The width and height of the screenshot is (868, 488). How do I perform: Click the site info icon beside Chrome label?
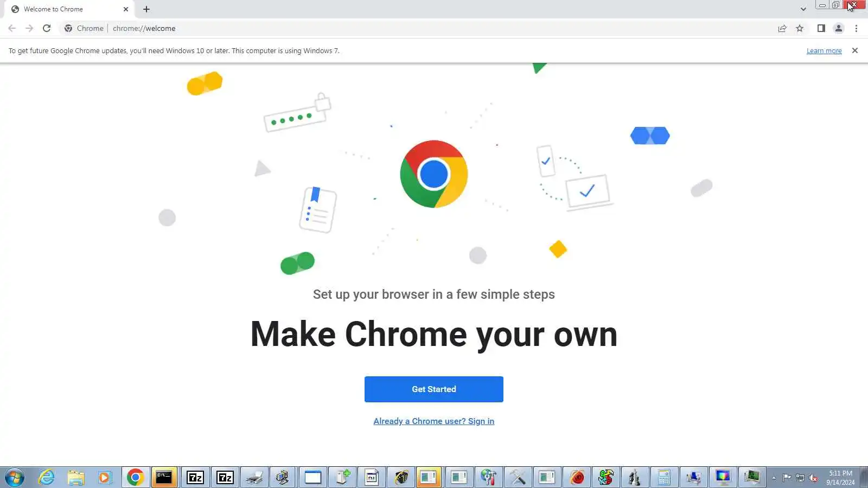[x=68, y=28]
